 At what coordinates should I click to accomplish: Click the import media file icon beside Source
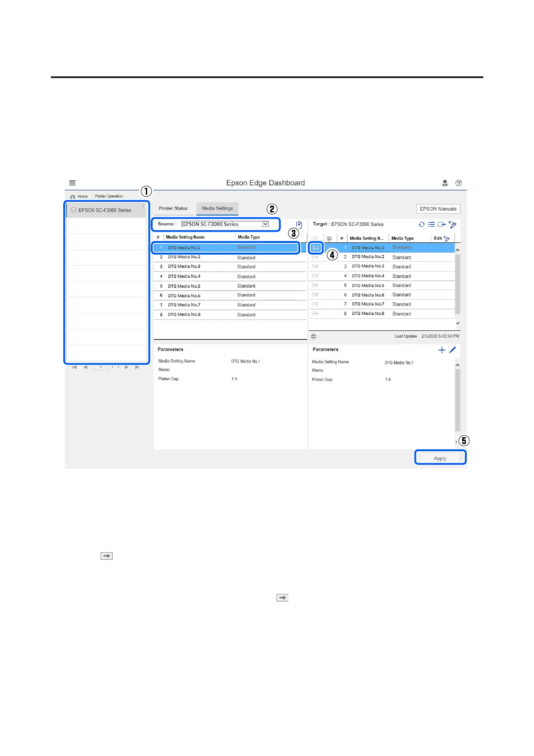[x=299, y=224]
